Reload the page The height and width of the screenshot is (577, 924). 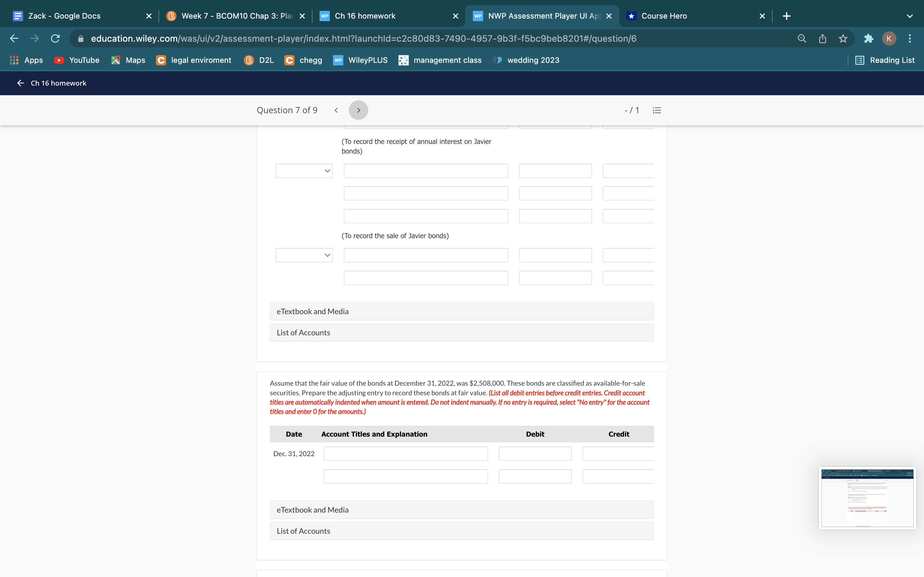click(x=56, y=38)
